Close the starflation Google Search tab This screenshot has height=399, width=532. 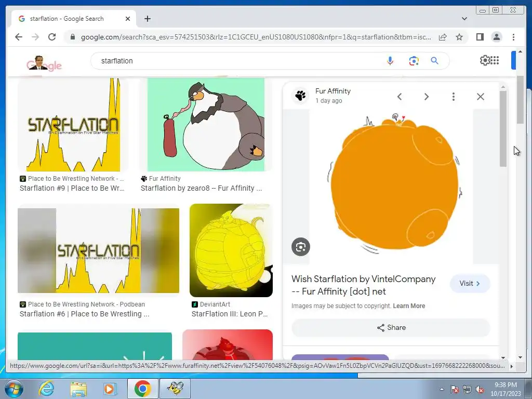coord(128,19)
